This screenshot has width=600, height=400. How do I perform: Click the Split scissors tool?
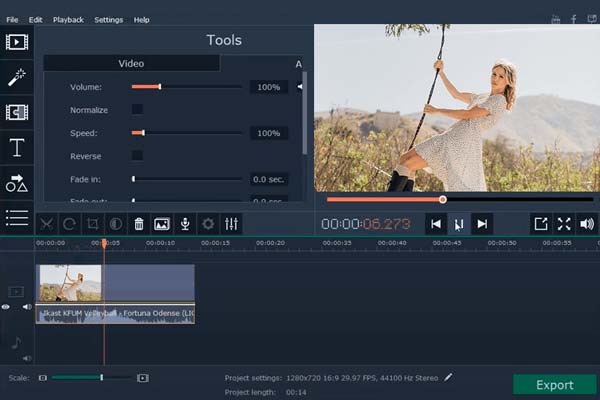pyautogui.click(x=47, y=224)
